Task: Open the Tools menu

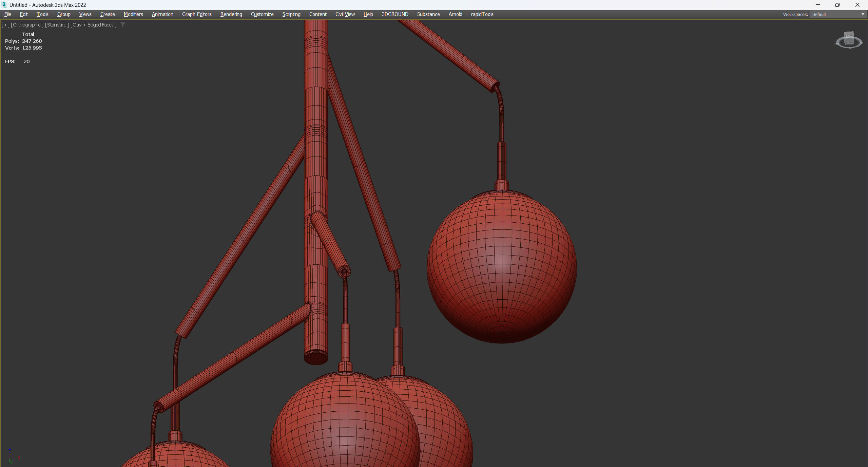Action: click(x=42, y=14)
